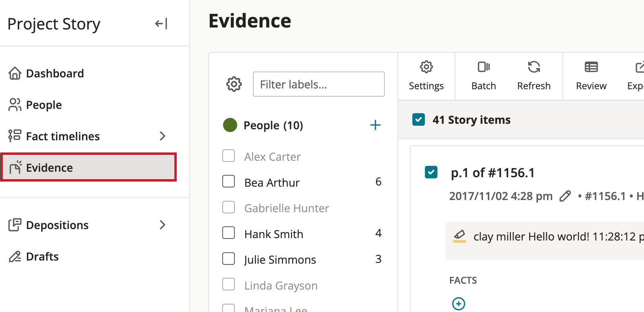Click the Hank Smith count 4

click(379, 233)
